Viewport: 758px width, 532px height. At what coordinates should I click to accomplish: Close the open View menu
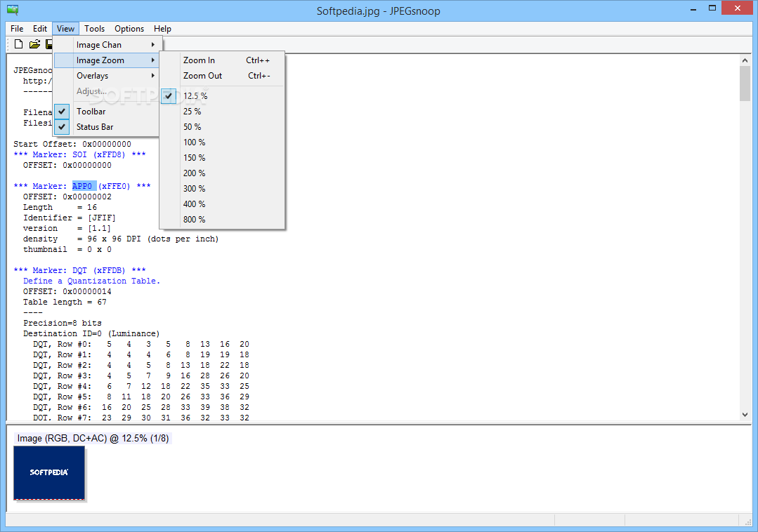[x=65, y=29]
